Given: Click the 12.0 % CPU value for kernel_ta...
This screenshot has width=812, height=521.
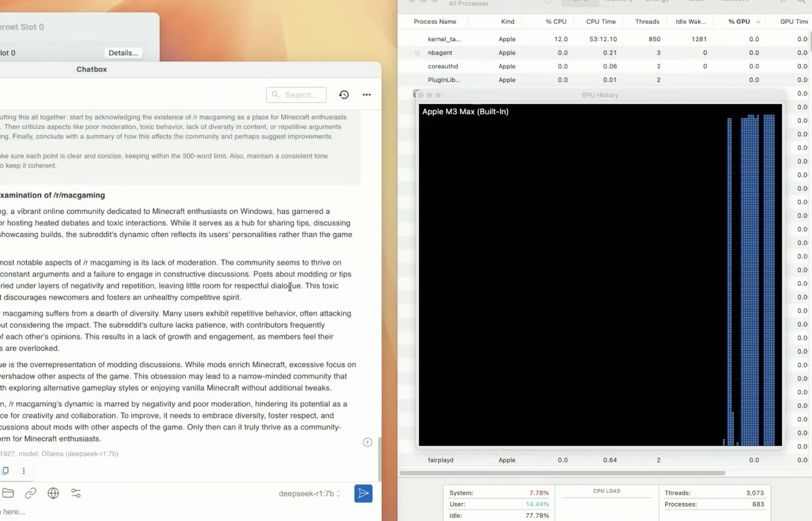Looking at the screenshot, I should (x=560, y=39).
